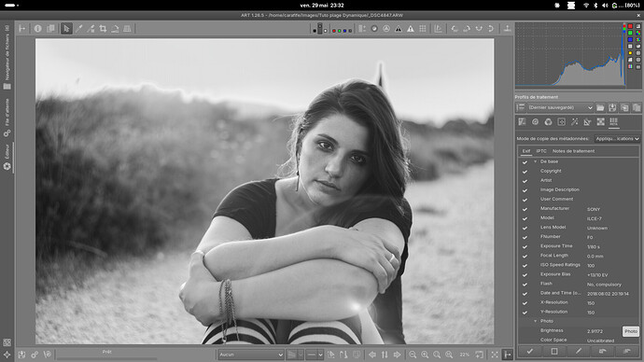
Task: Go to next image arrow
Action: (397, 355)
